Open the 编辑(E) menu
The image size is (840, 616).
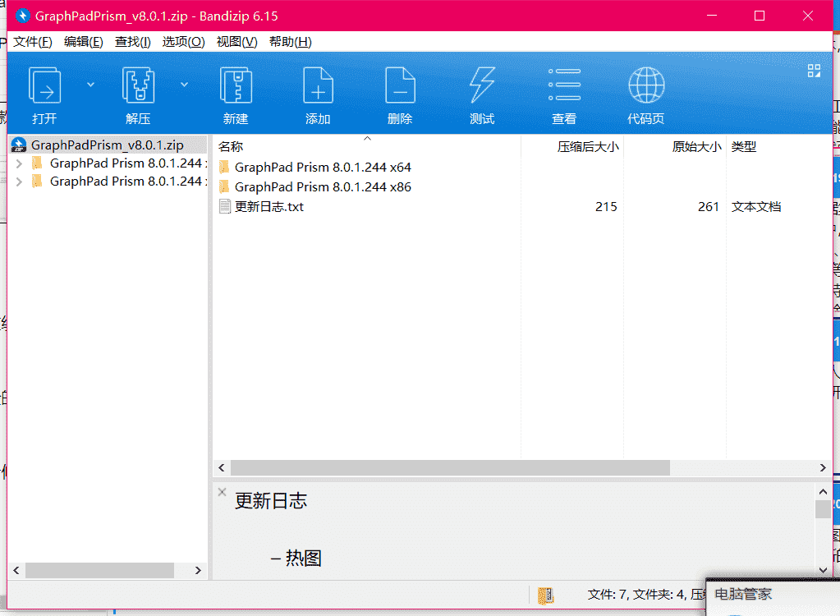pos(83,42)
